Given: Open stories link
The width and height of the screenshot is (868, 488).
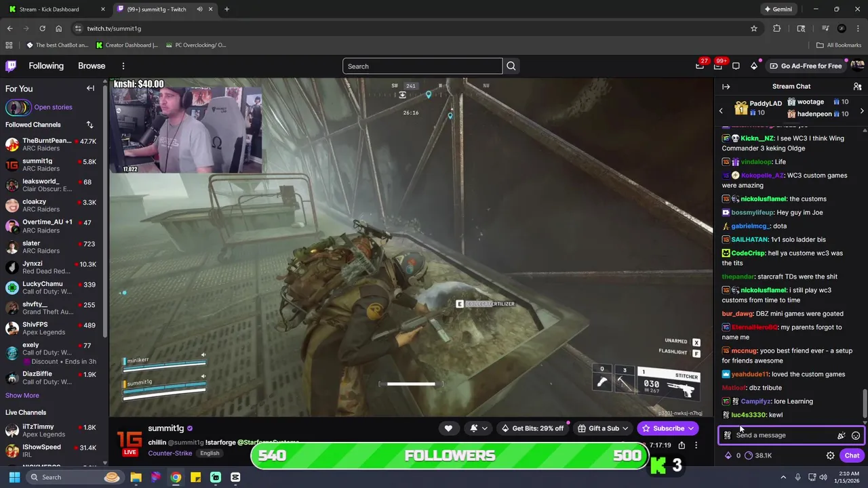Looking at the screenshot, I should pos(53,107).
